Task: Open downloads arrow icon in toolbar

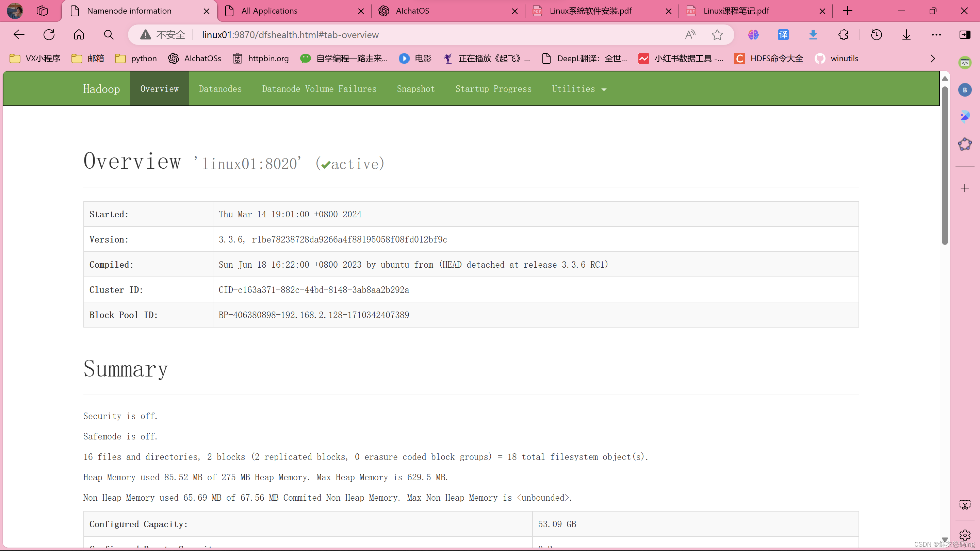Action: click(x=906, y=35)
